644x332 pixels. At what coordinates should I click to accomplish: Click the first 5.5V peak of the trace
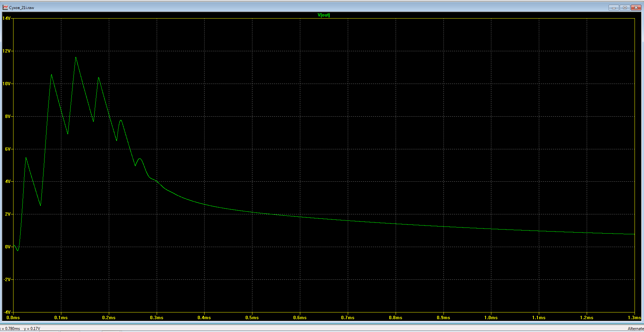(26, 157)
